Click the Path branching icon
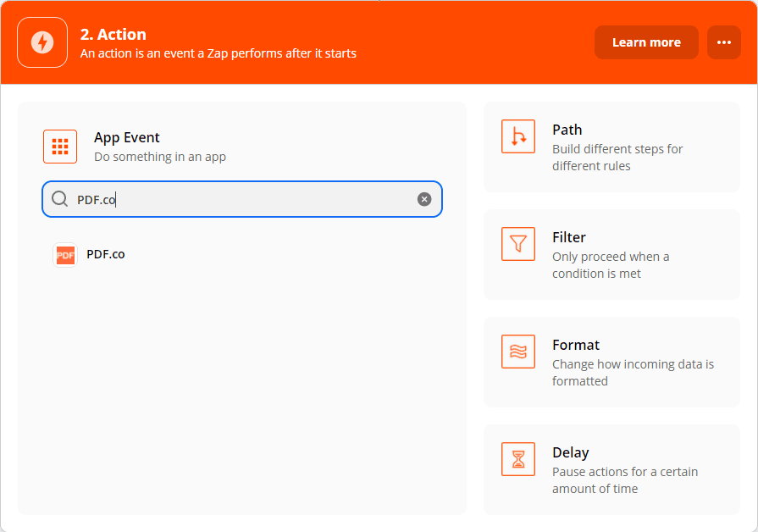 (518, 136)
